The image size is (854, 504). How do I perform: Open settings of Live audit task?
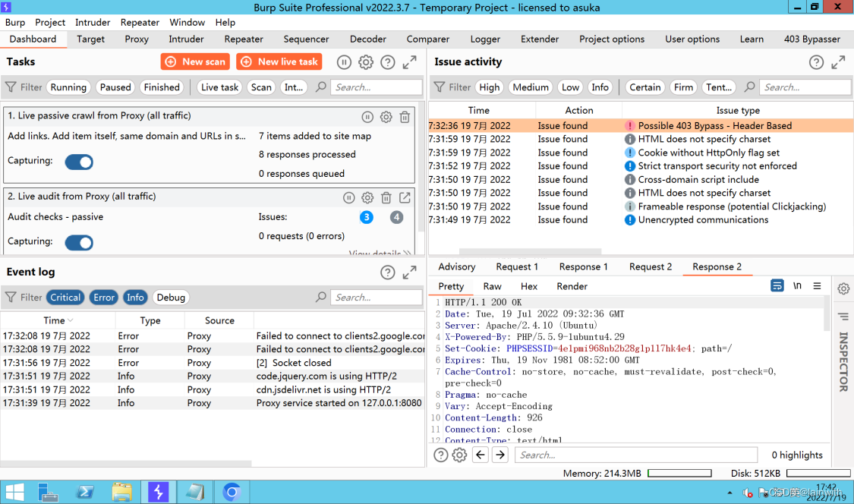[x=367, y=197]
